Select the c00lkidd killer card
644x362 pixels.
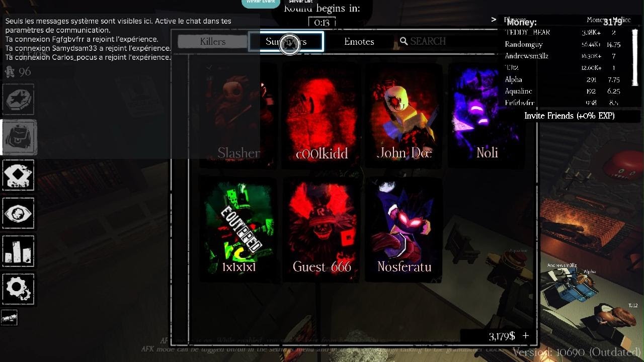tap(321, 115)
